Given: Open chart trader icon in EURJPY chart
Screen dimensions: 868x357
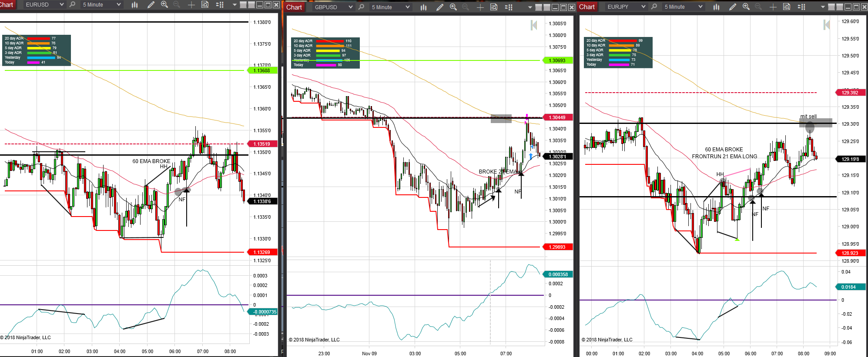Looking at the screenshot, I should point(801,7).
